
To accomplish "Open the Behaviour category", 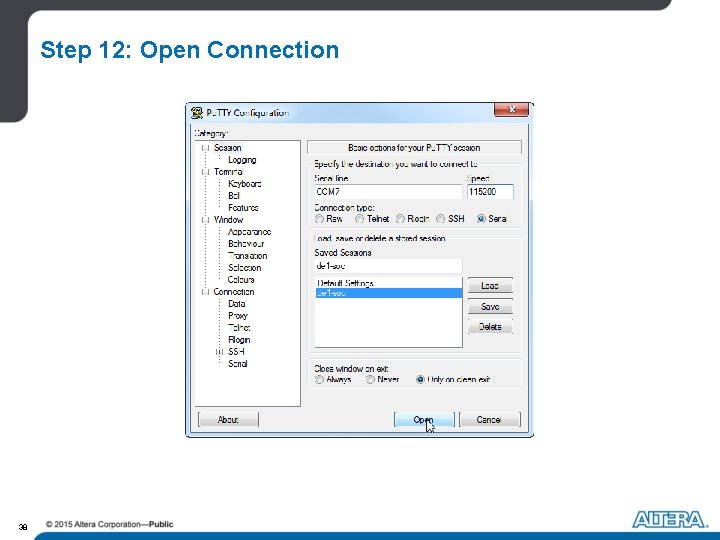I will pyautogui.click(x=246, y=244).
